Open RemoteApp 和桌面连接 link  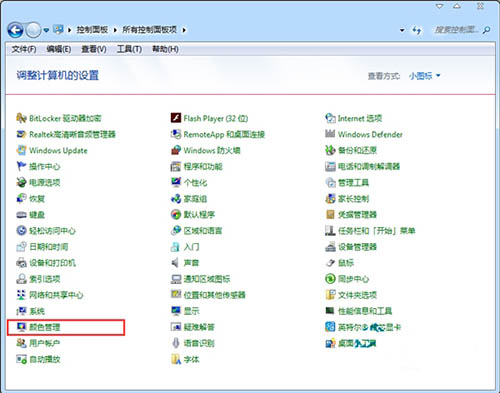pos(224,134)
